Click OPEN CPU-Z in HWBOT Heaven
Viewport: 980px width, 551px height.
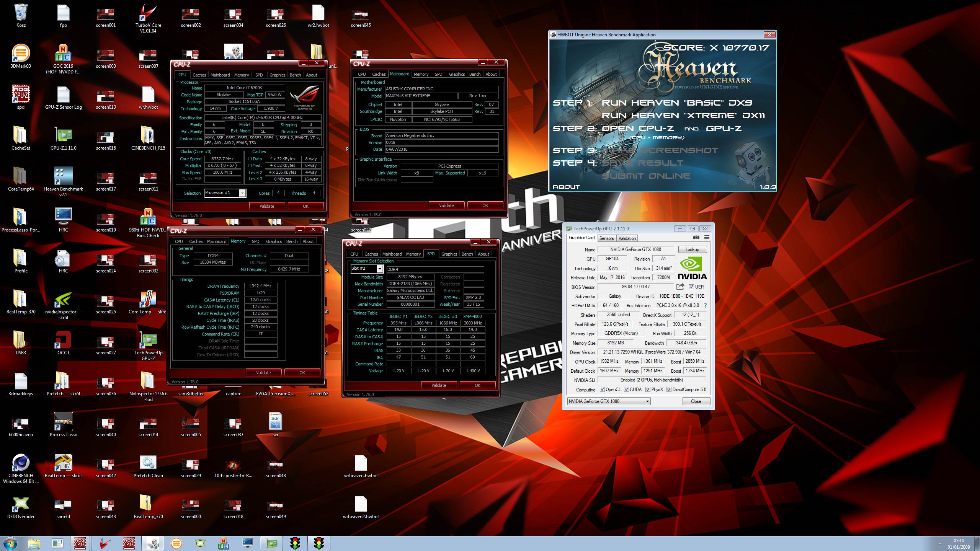coord(638,129)
